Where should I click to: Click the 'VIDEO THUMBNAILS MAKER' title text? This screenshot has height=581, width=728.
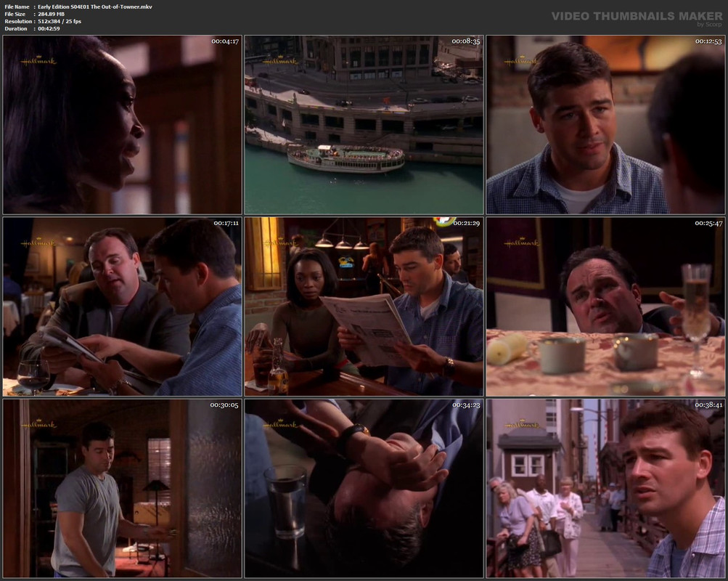coord(637,16)
